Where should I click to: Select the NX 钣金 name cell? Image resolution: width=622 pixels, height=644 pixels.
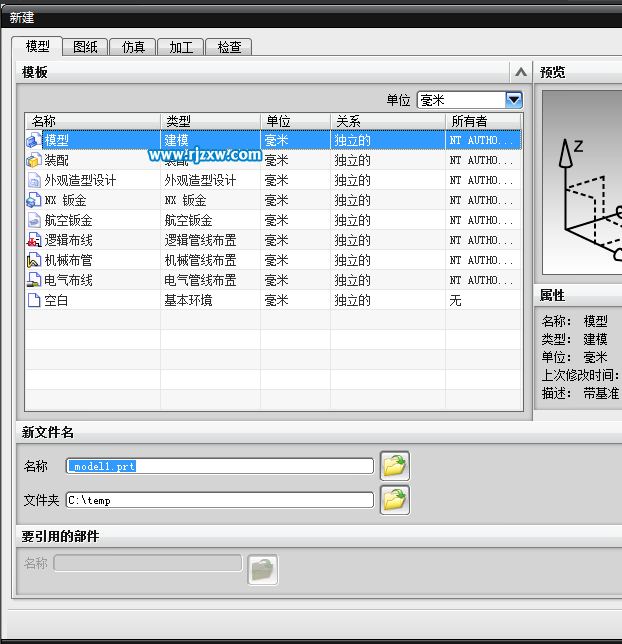coord(66,200)
